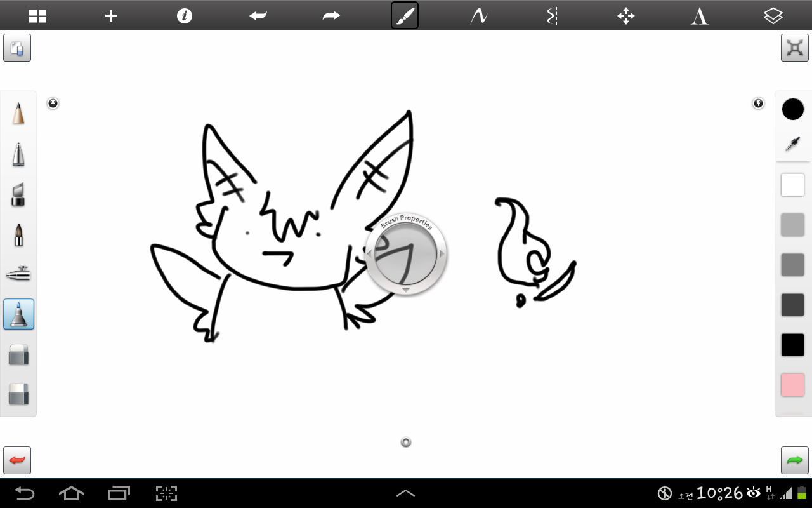Tap the small puck marker below canvas

click(x=406, y=442)
